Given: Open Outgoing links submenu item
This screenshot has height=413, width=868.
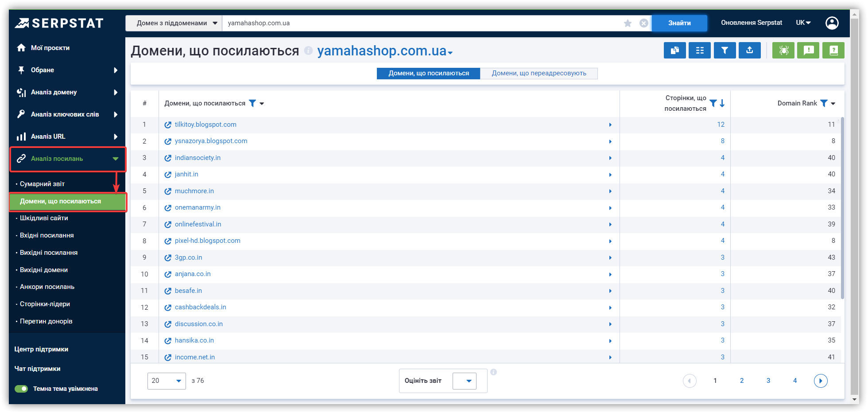Looking at the screenshot, I should (49, 253).
